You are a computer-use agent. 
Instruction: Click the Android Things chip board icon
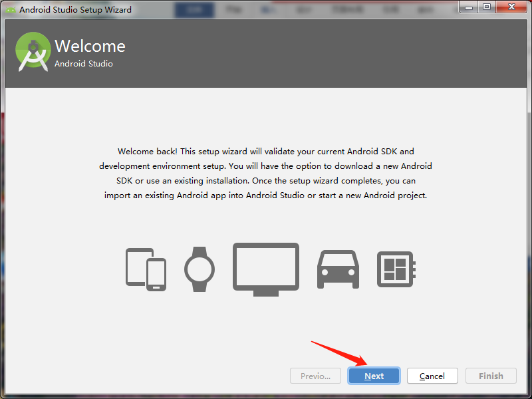coord(396,269)
